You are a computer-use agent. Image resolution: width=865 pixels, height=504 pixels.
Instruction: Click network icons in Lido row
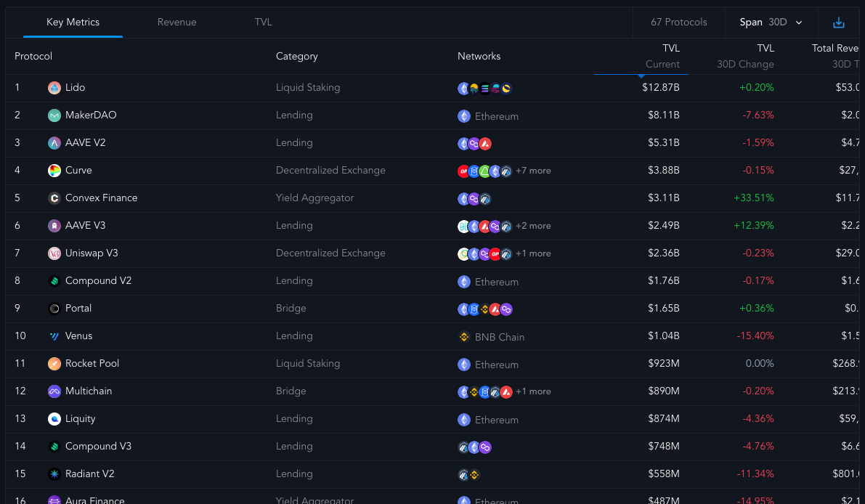point(485,89)
